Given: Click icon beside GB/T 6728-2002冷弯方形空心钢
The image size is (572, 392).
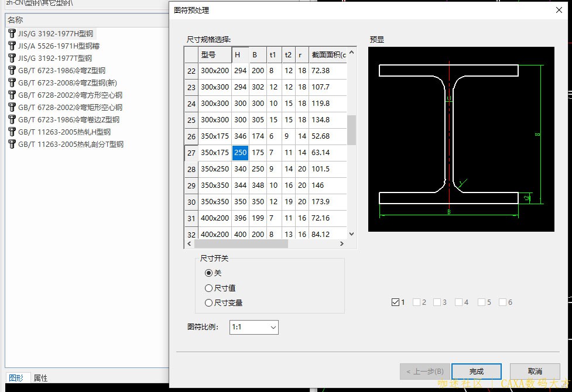Looking at the screenshot, I should [x=12, y=95].
